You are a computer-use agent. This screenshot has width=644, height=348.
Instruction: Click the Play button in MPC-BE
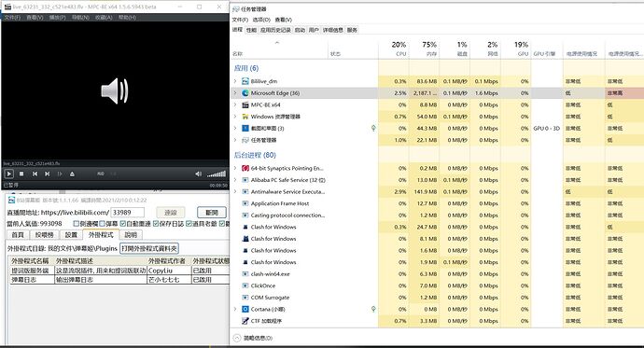[x=8, y=174]
